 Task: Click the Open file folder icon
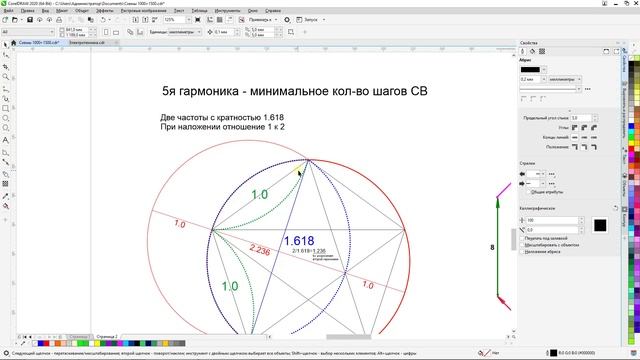pos(15,20)
